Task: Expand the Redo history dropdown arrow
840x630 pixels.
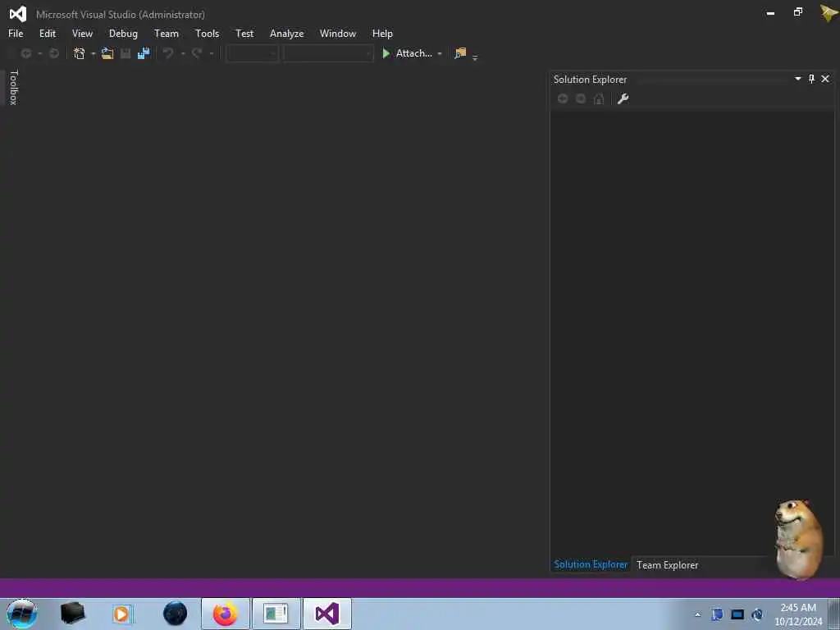Action: coord(212,53)
